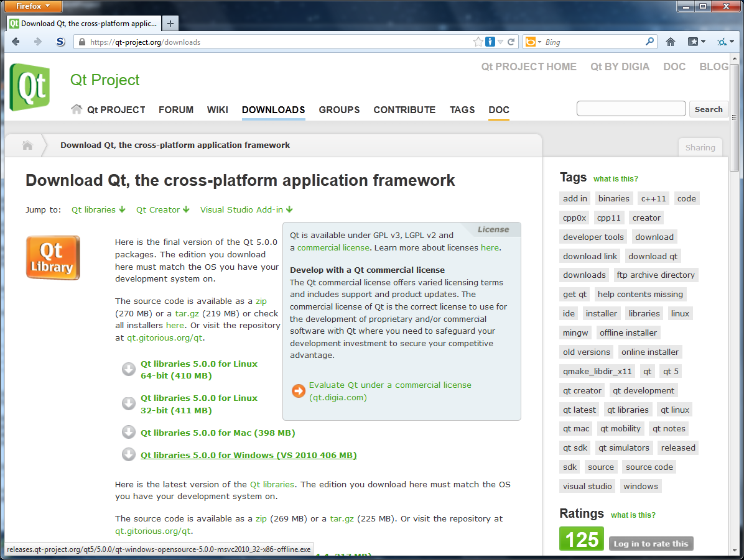Image resolution: width=744 pixels, height=560 pixels.
Task: Go to Qt PROJECT HOME top link
Action: pos(529,67)
